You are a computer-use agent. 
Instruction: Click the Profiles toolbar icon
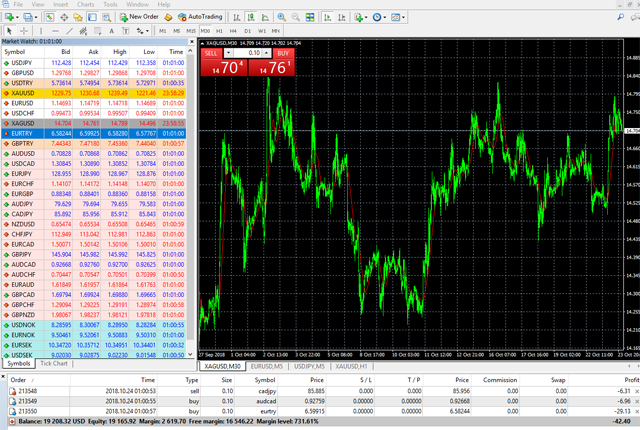click(28, 17)
